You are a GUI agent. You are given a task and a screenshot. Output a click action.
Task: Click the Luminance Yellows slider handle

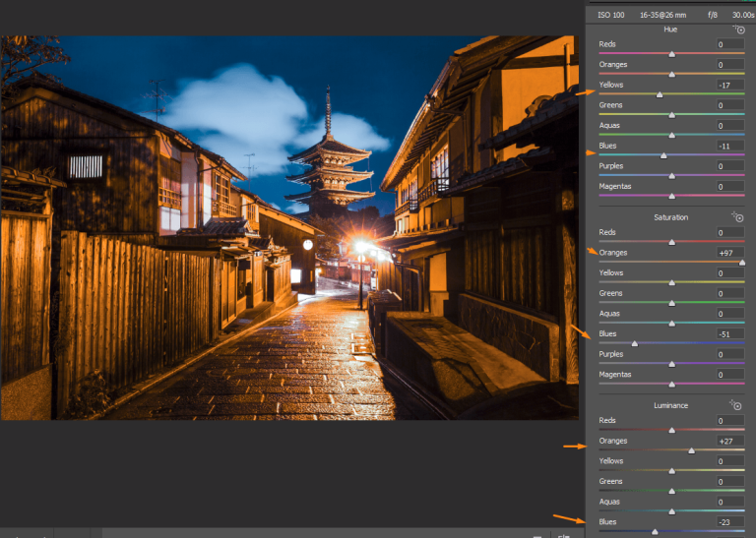[x=671, y=471]
